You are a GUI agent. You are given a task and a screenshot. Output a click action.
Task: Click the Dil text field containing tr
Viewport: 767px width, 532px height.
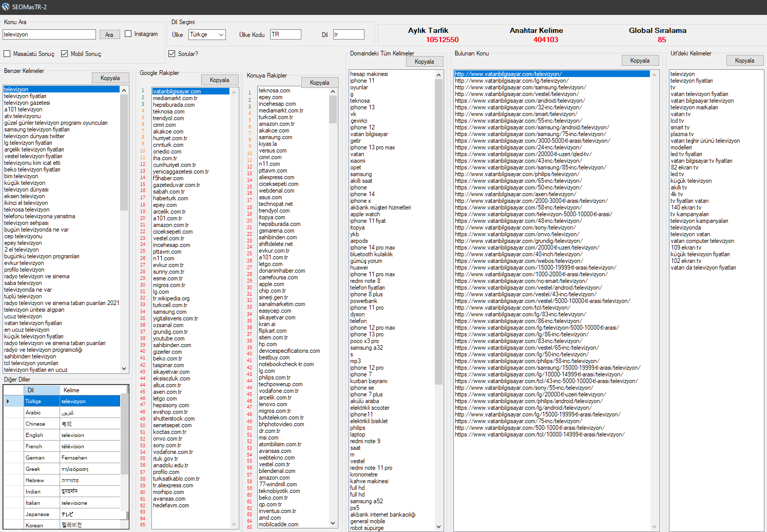[x=349, y=34]
